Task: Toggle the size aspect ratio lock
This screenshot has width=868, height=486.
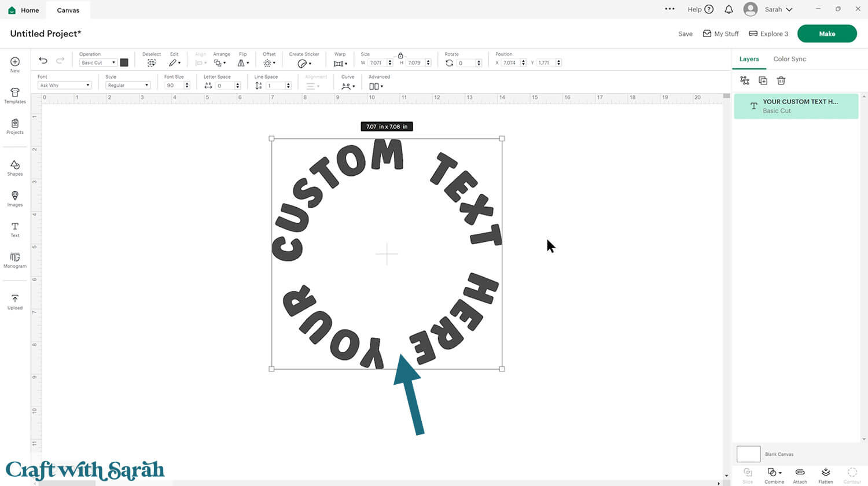Action: pos(400,56)
